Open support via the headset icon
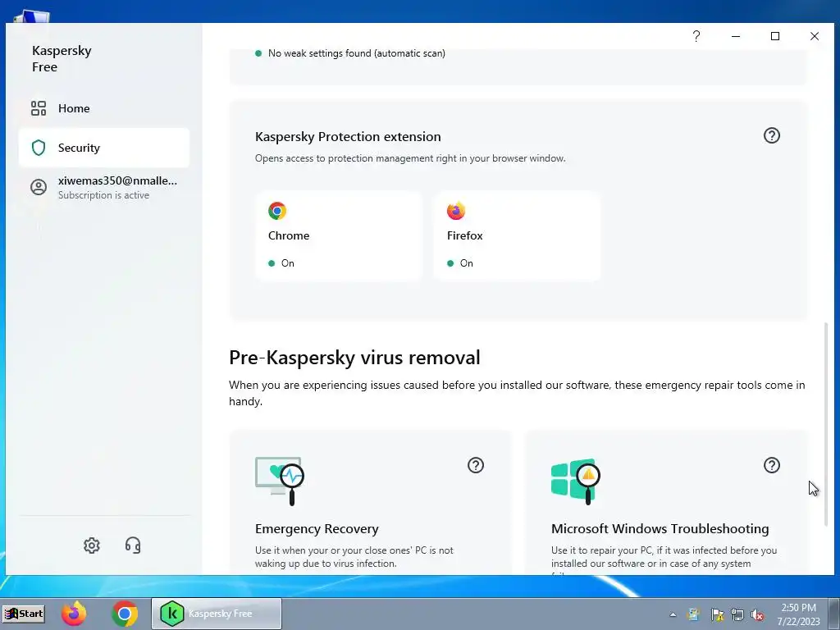Viewport: 840px width, 630px height. click(133, 546)
